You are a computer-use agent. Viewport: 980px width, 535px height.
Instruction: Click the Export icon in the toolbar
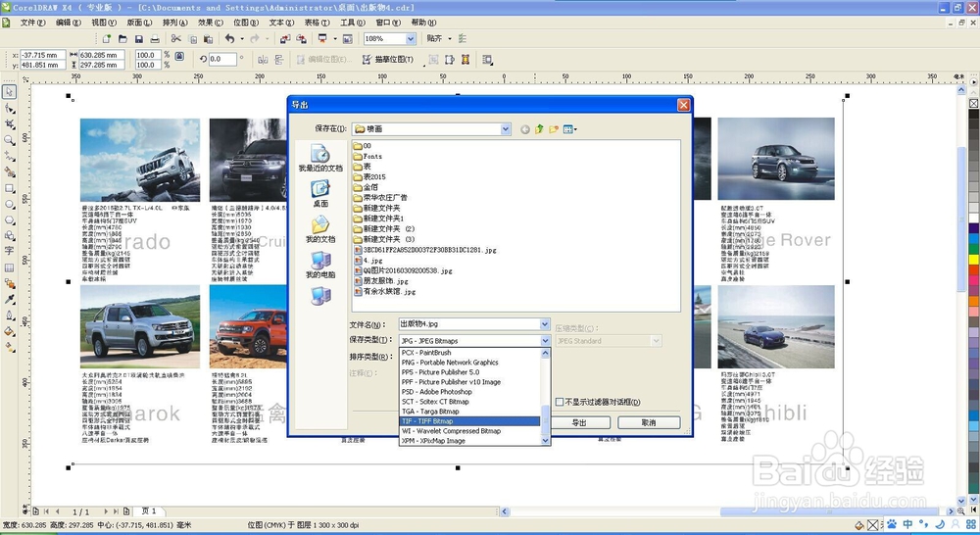(x=301, y=39)
